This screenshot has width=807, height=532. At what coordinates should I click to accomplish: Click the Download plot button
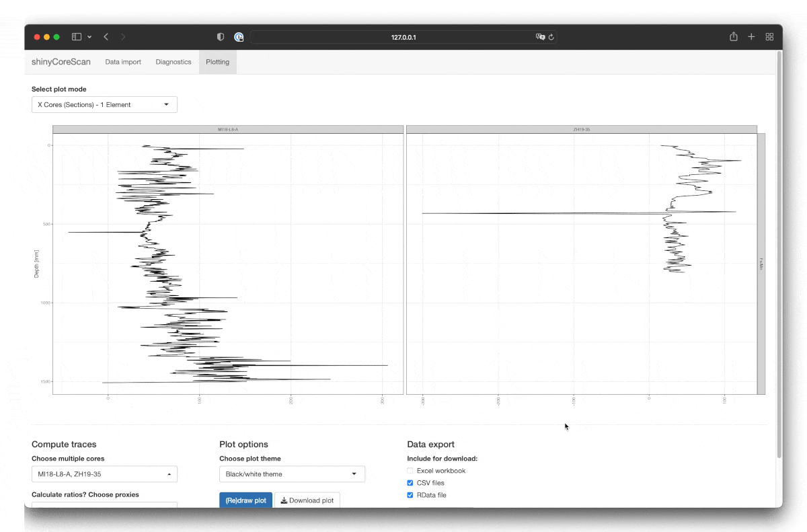point(307,500)
